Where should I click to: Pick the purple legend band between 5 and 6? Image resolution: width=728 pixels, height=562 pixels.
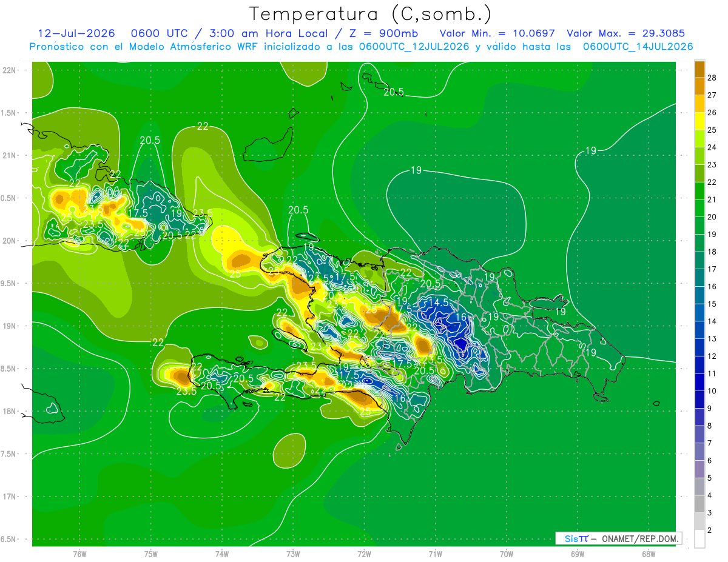click(699, 469)
